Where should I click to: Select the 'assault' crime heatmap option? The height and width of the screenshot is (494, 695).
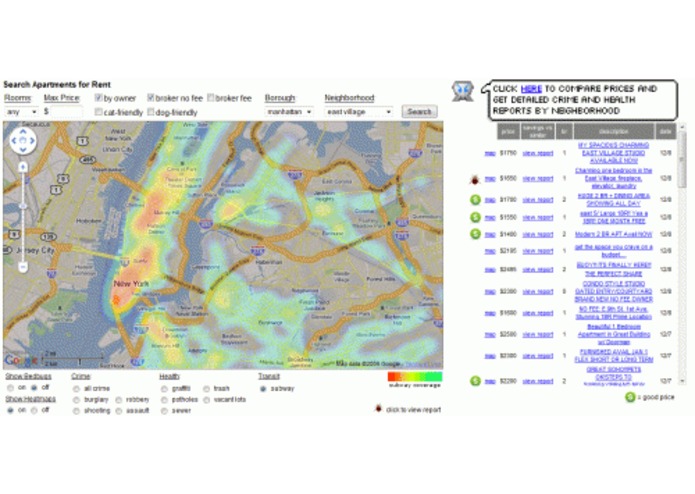click(x=119, y=411)
